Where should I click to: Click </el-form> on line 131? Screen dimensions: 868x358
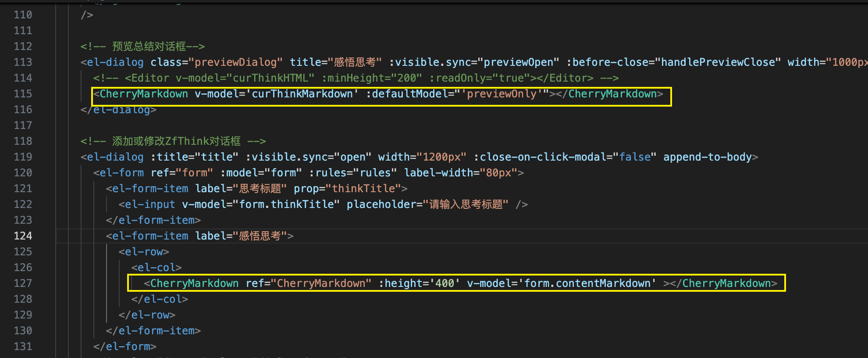(x=125, y=347)
